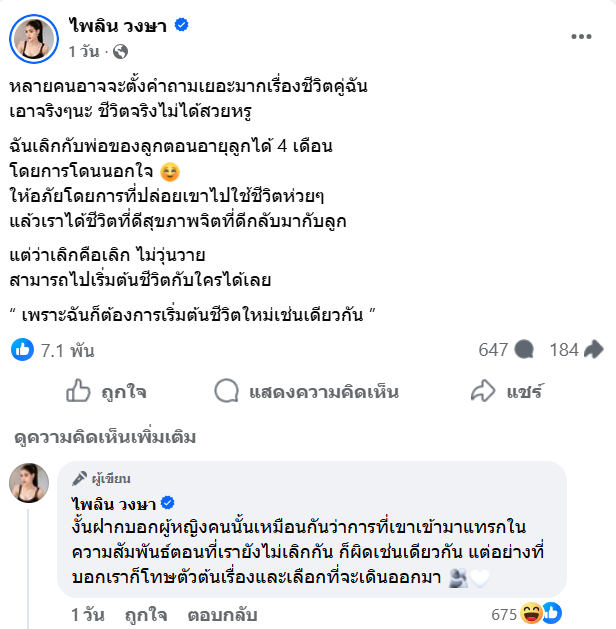View the 7.1 พัน reactions list
Image resolution: width=616 pixels, height=629 pixels.
(x=64, y=349)
